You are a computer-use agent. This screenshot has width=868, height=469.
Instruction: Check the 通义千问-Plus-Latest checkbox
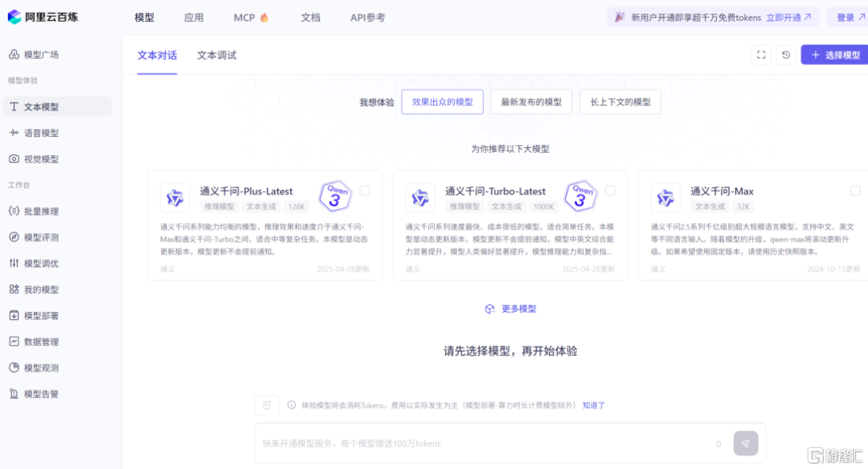pos(365,191)
